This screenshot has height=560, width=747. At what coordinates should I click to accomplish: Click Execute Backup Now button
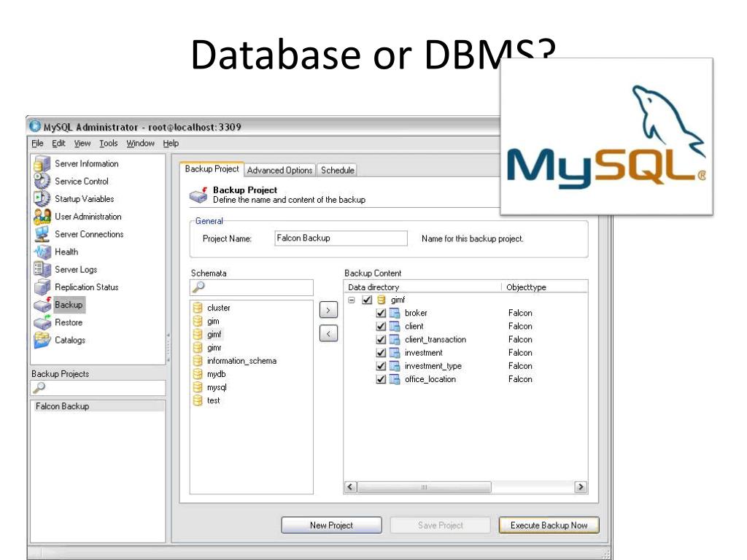(549, 525)
